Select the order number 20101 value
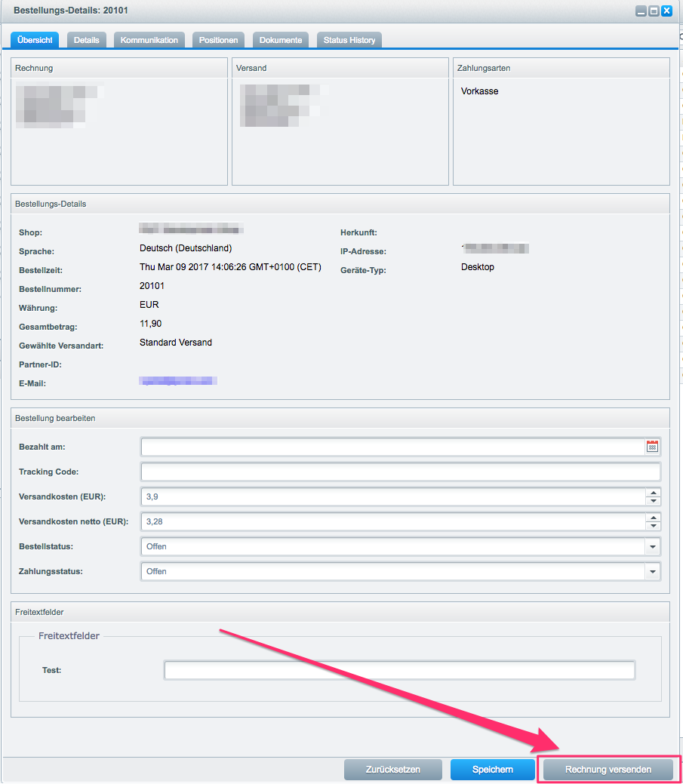Image resolution: width=683 pixels, height=784 pixels. click(x=152, y=285)
